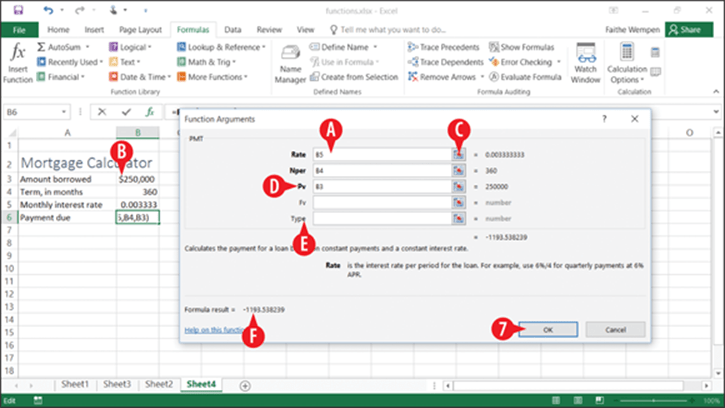The height and width of the screenshot is (408, 725).
Task: Open the Name Manager
Action: [x=290, y=64]
